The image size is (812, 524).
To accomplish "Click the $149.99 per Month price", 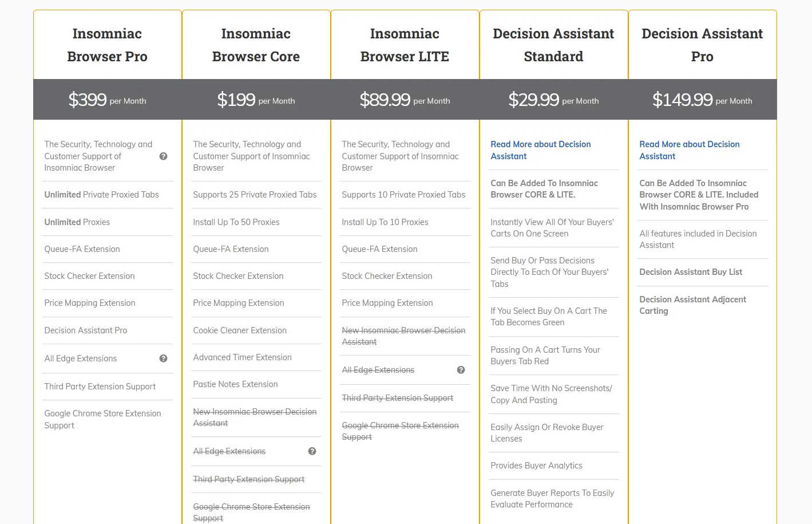I will click(702, 100).
